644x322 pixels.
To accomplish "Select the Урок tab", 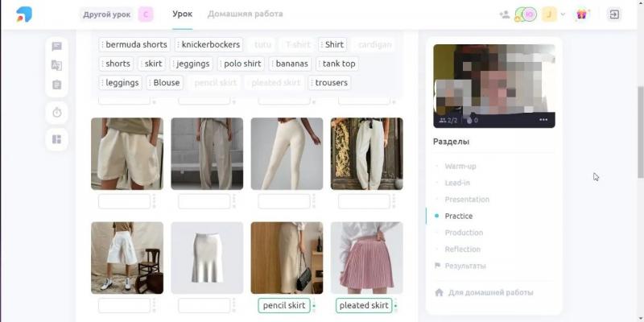I will coord(183,14).
